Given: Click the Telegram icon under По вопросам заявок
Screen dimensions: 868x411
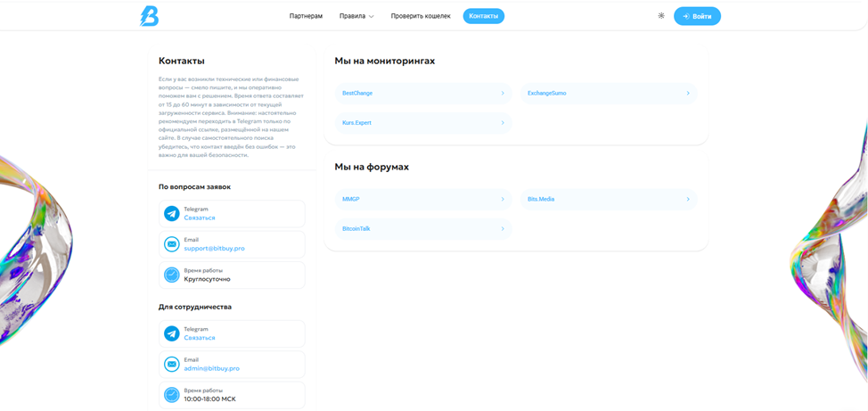Looking at the screenshot, I should 172,214.
